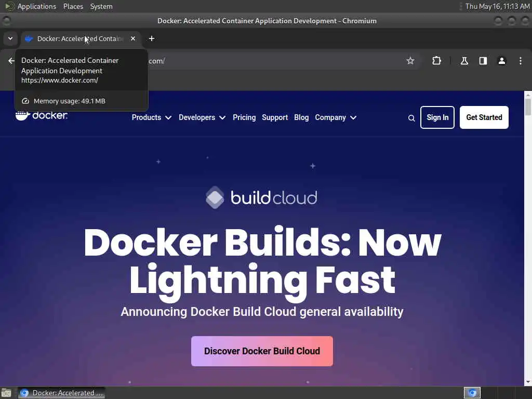Click the https://www.docker.com/ tooltip text
Screen dimensions: 532x399
pos(60,81)
